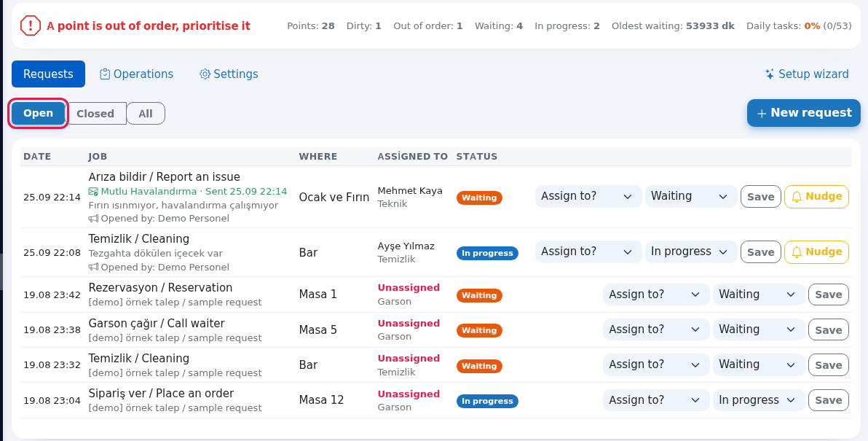Open Assign to dropdown for Ocak ve Fırın

click(588, 196)
